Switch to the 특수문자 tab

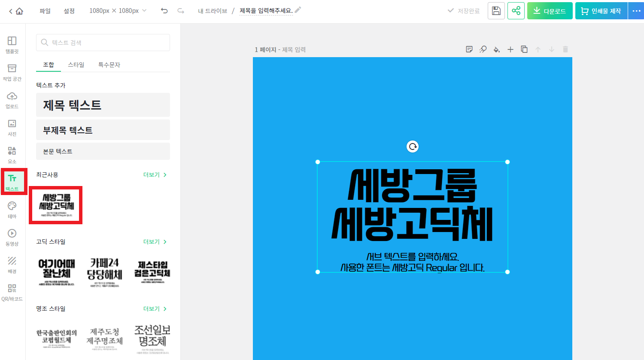[x=109, y=65]
